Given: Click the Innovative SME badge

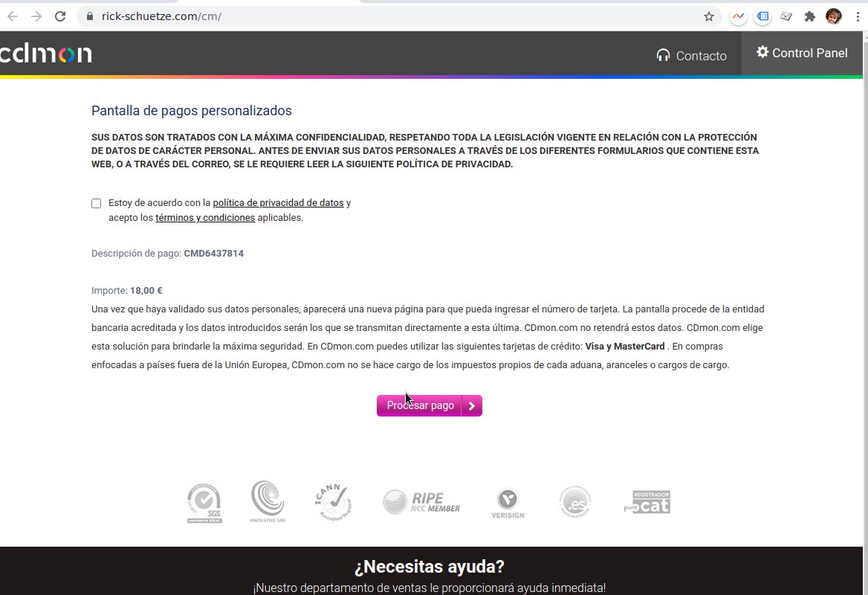Looking at the screenshot, I should pos(268,501).
